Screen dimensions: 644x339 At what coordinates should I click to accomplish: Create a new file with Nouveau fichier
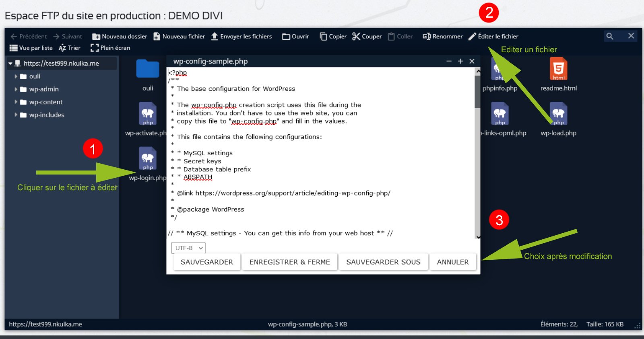pyautogui.click(x=179, y=36)
